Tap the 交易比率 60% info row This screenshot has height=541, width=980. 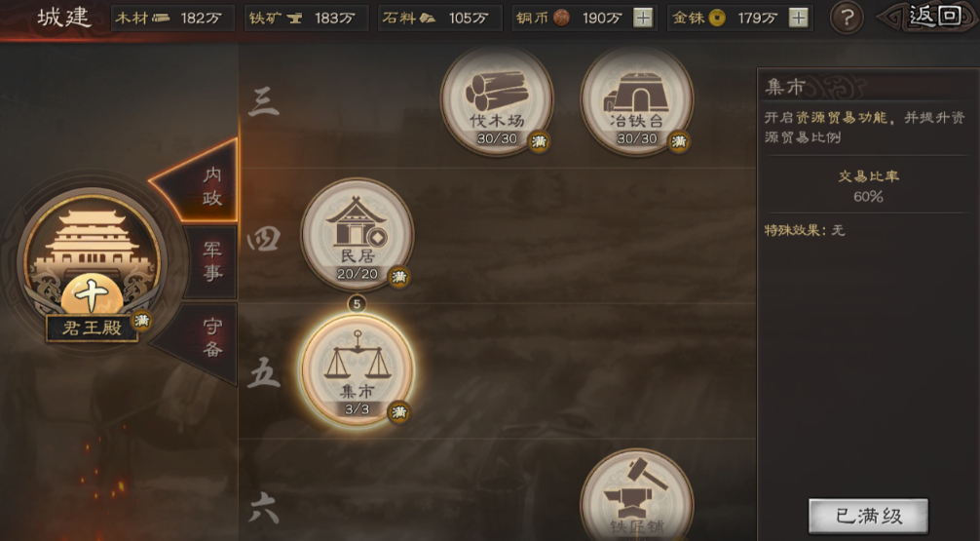tap(868, 186)
